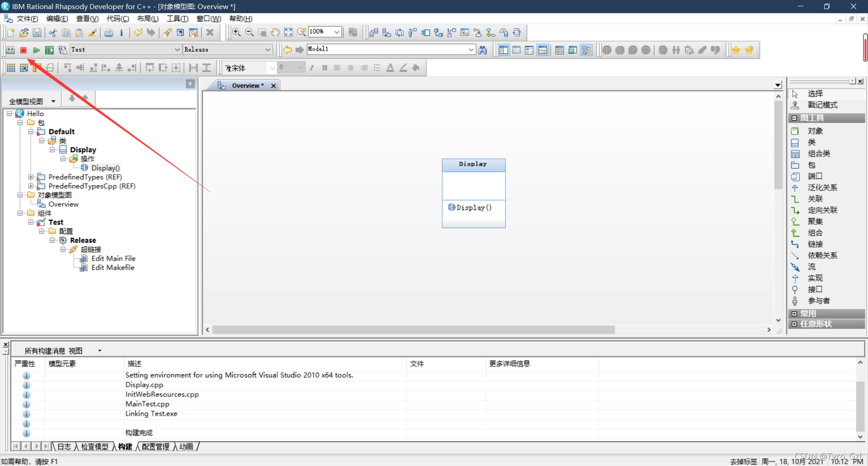Stop execution with the red square button
The image size is (868, 466).
tap(24, 50)
